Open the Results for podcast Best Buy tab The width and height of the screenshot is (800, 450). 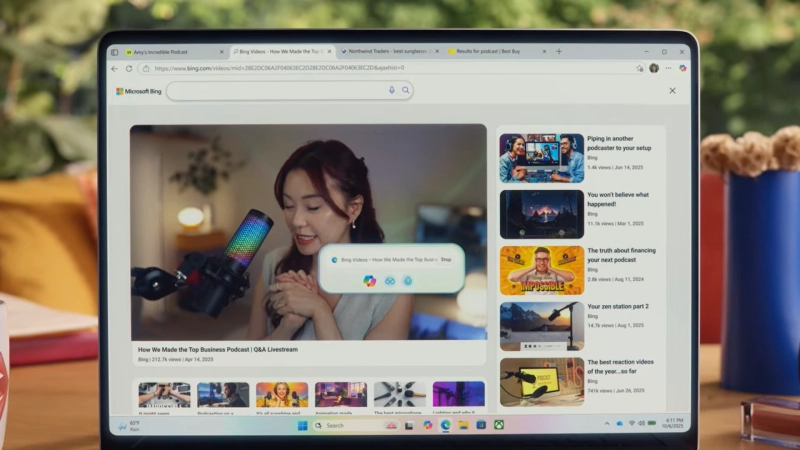tap(492, 52)
